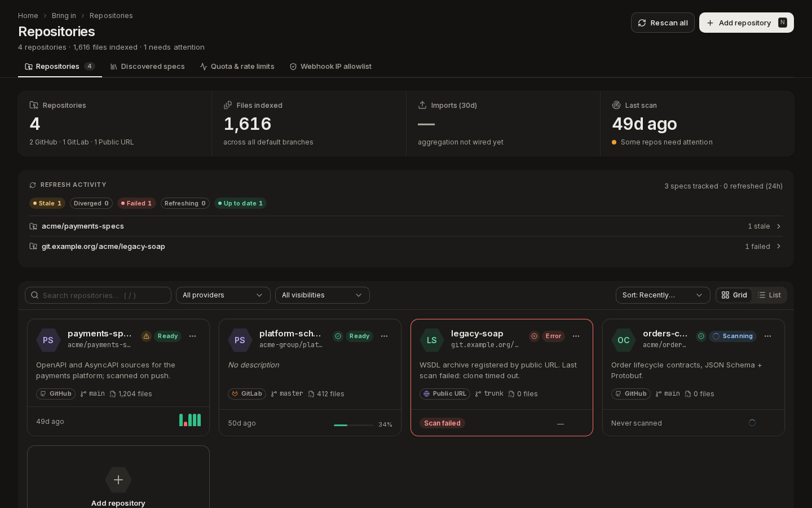This screenshot has width=812, height=508.
Task: Open acme/payments-specs refresh activity row
Action: (x=406, y=226)
